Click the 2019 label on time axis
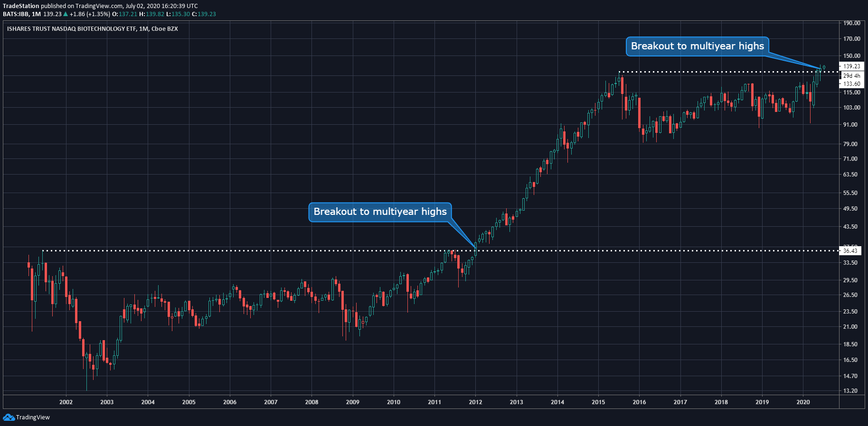868x426 pixels. [x=762, y=402]
